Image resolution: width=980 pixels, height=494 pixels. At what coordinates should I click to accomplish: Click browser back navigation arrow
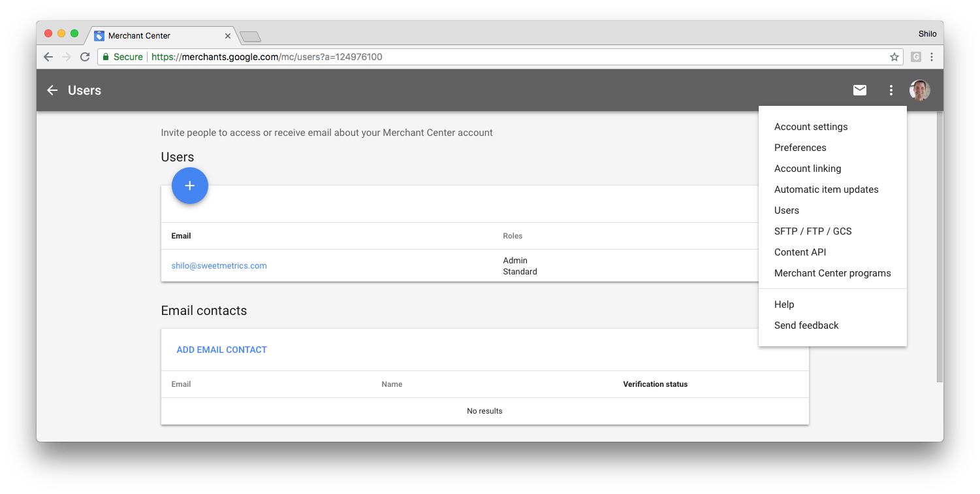[48, 57]
